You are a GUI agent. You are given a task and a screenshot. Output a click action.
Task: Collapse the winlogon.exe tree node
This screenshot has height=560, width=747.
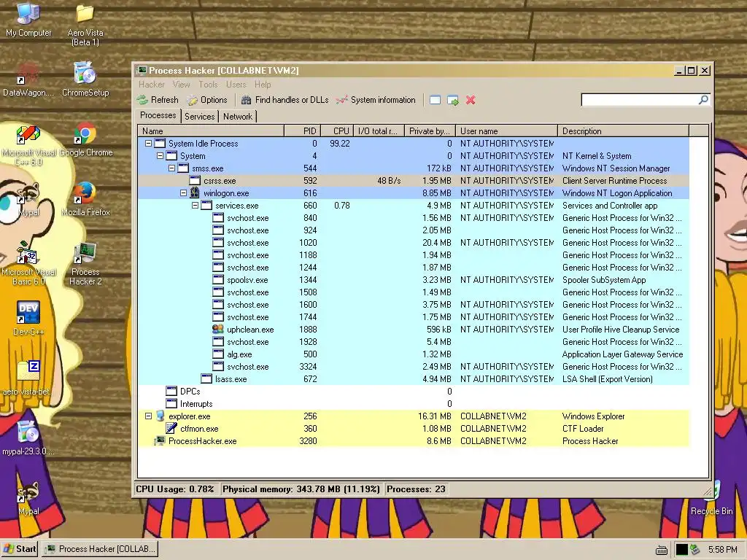click(x=183, y=192)
